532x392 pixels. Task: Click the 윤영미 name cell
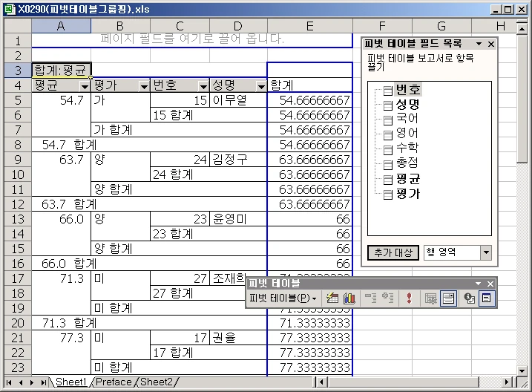click(238, 219)
